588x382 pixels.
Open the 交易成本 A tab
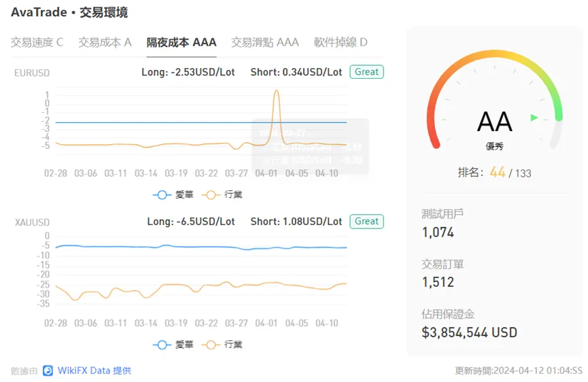coord(105,42)
